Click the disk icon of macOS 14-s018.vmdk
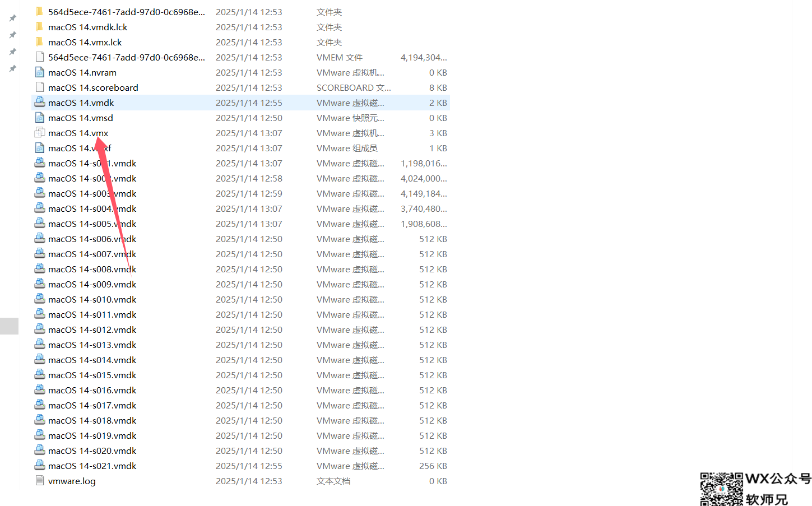812x506 pixels. 39,420
